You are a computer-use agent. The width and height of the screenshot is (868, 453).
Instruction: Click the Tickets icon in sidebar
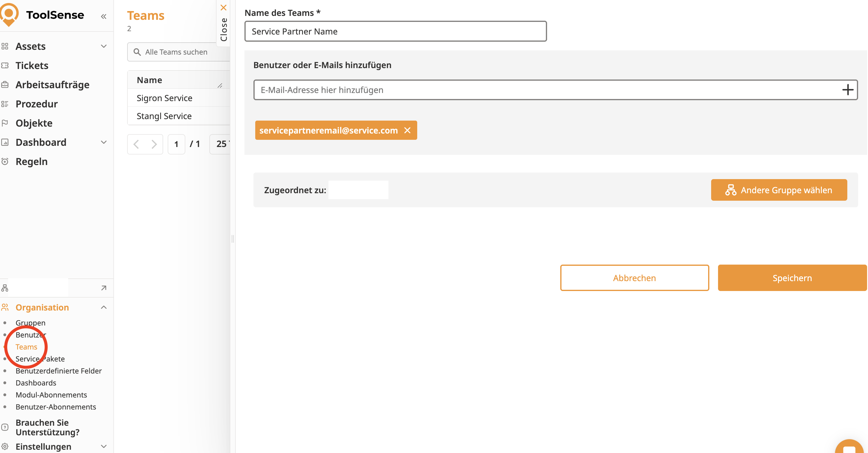5,65
